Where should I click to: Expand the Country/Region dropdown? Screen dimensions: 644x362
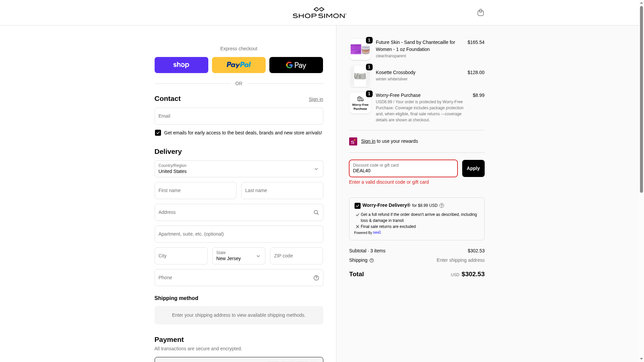[x=239, y=169]
